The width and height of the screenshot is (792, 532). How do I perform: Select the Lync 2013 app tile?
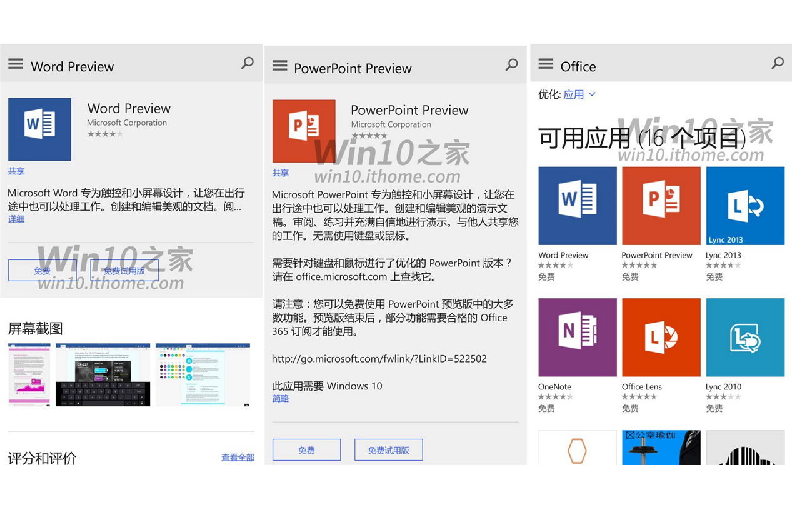click(745, 206)
